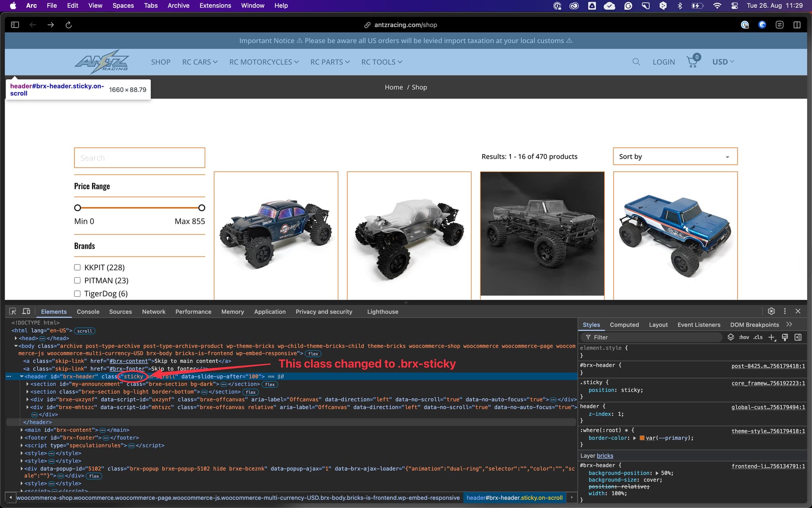
Task: Reload the page with the refresh icon
Action: 69,25
